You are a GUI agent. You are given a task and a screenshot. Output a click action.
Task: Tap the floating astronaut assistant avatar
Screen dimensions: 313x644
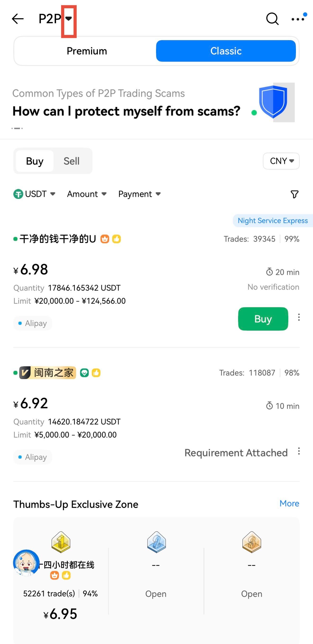point(26,563)
